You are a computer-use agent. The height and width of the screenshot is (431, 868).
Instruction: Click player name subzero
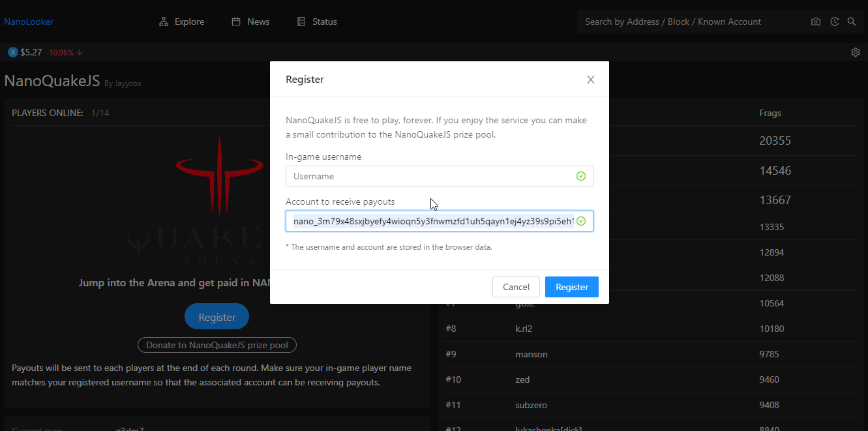click(x=531, y=405)
